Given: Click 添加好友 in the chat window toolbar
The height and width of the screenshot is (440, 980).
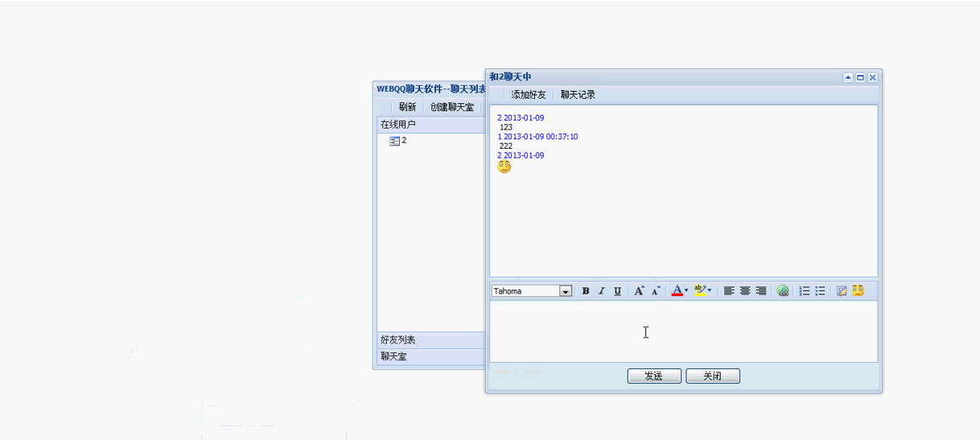Looking at the screenshot, I should pyautogui.click(x=529, y=95).
